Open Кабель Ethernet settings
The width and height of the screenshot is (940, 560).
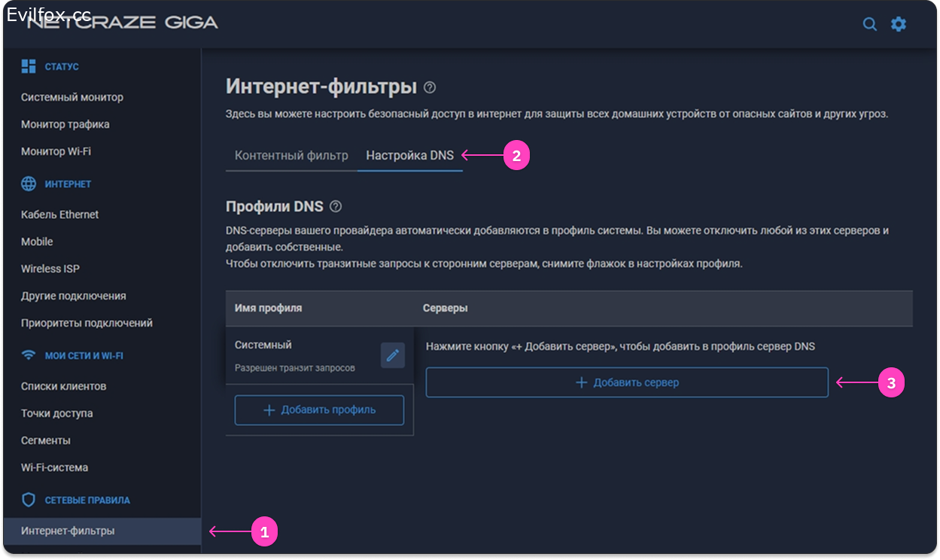coord(60,215)
